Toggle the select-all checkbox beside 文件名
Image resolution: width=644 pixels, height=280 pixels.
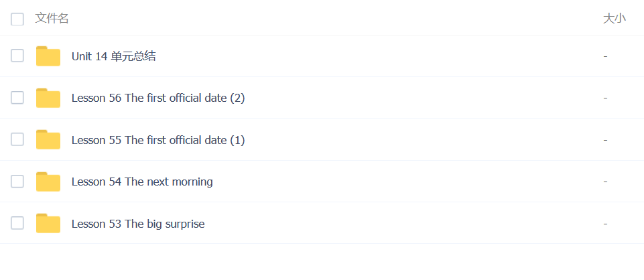pyautogui.click(x=17, y=19)
